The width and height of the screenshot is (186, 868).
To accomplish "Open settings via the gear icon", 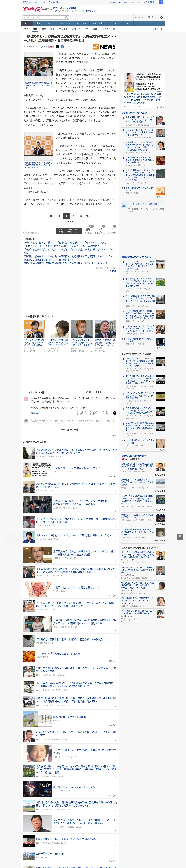I will coord(161,18).
